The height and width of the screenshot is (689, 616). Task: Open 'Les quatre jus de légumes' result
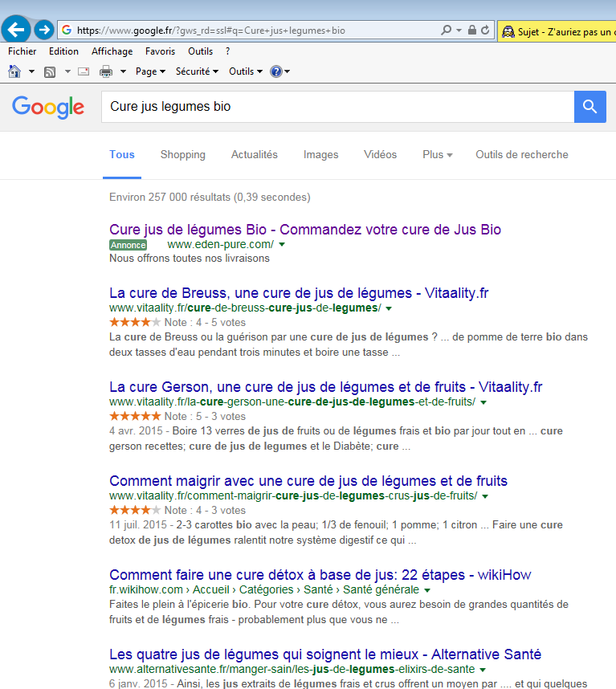[x=325, y=654]
